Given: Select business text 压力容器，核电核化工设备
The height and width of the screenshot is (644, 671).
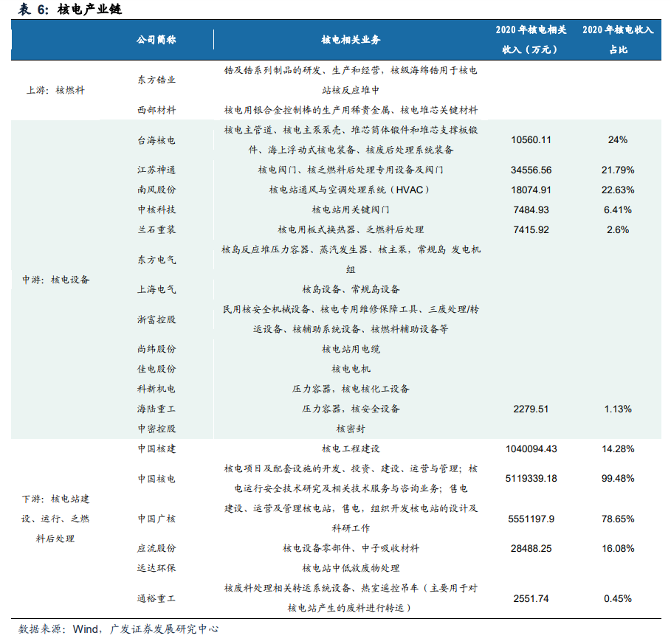Looking at the screenshot, I should 351,389.
